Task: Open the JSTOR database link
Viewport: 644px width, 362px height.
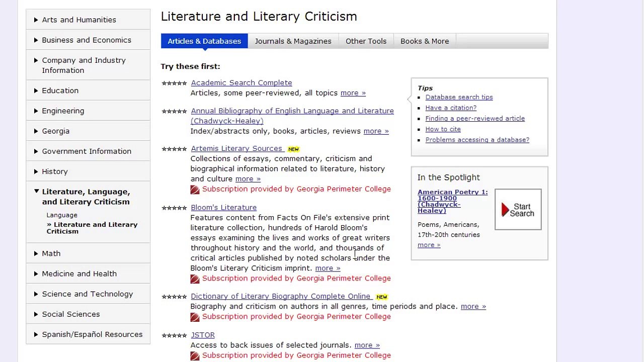Action: coord(203,335)
